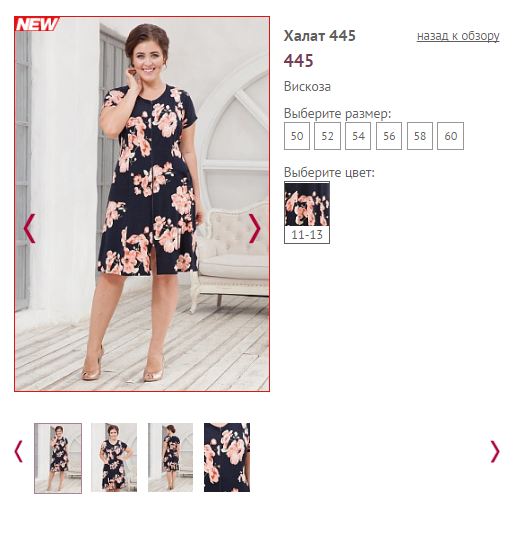Click the 'Халат 445' product title
Image resolution: width=522 pixels, height=551 pixels.
320,36
